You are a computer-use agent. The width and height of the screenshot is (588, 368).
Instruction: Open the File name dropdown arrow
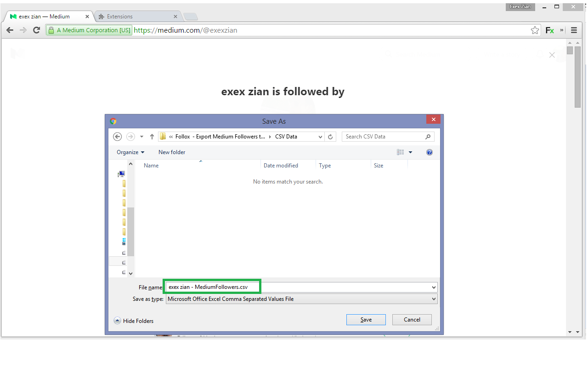coord(434,287)
